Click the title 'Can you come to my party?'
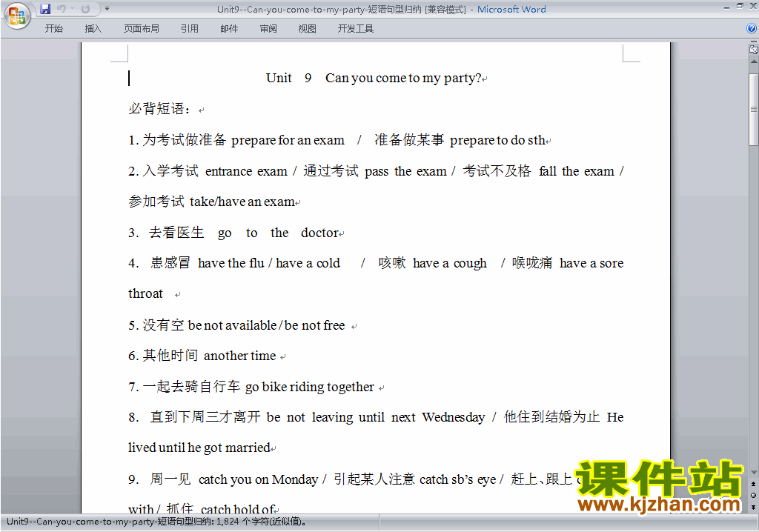Image resolution: width=759 pixels, height=532 pixels. coord(403,78)
